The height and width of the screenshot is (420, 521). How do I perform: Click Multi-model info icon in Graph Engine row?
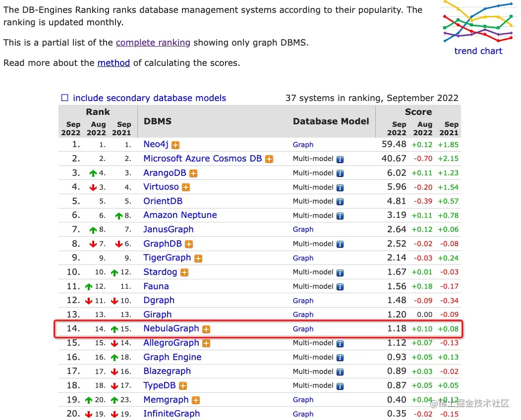(340, 358)
